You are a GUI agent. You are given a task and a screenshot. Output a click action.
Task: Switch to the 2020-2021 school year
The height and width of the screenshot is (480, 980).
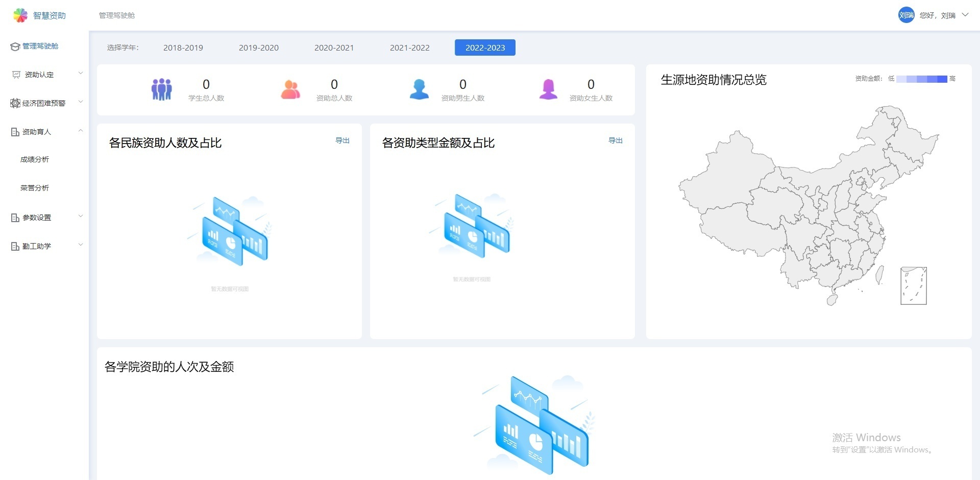pyautogui.click(x=334, y=47)
